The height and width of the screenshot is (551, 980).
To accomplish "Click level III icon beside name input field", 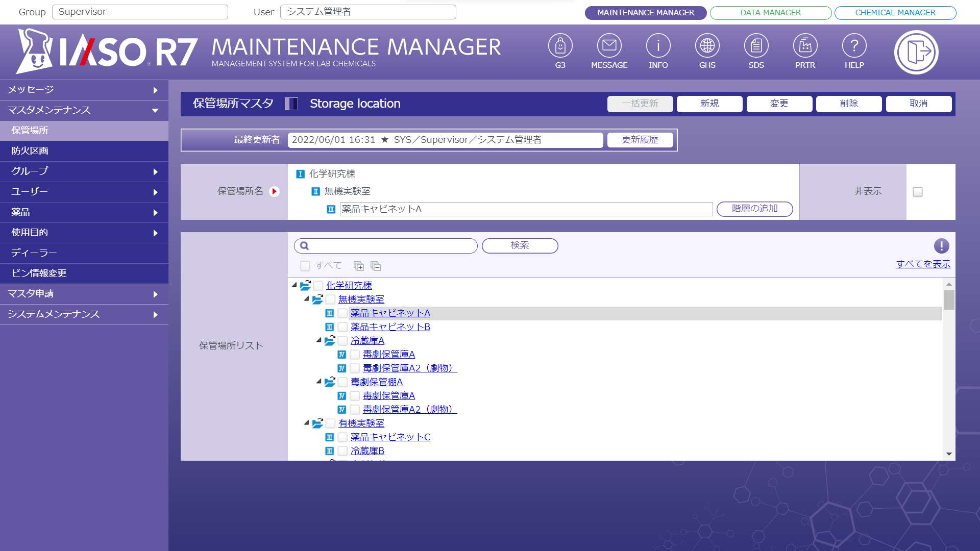I will coord(331,209).
